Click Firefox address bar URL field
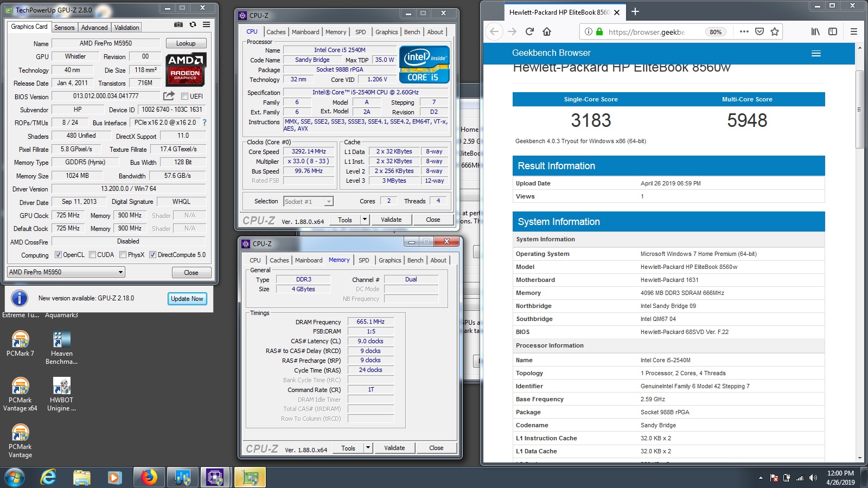The height and width of the screenshot is (488, 868). click(647, 31)
